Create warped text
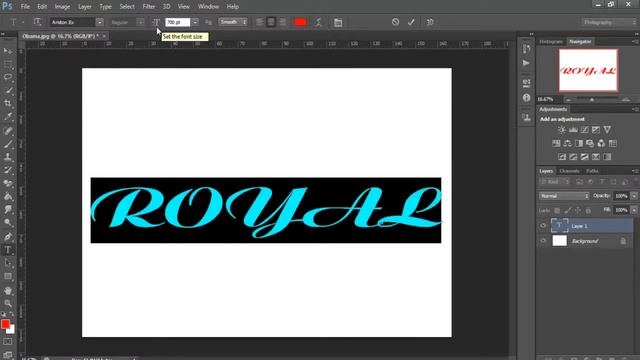This screenshot has width=640, height=360. (318, 22)
